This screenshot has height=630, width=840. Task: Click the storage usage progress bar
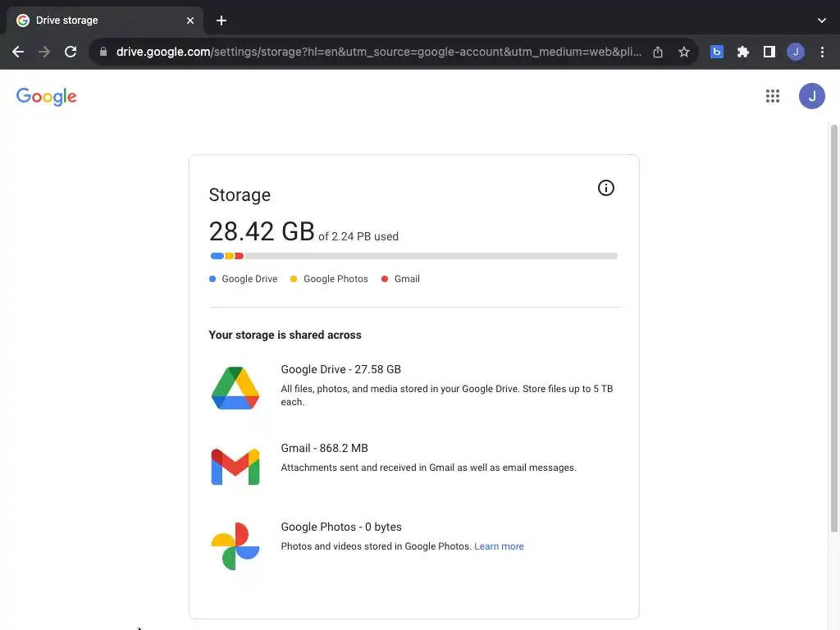pyautogui.click(x=413, y=256)
